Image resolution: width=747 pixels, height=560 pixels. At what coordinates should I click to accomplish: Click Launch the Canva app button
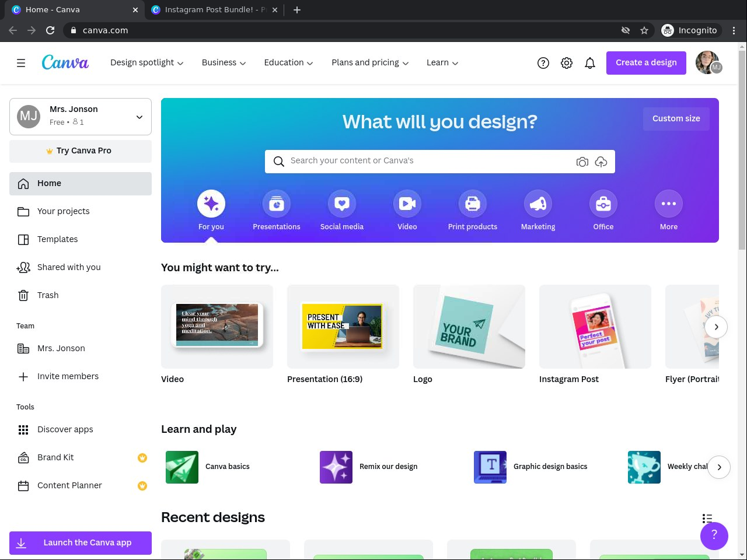click(81, 543)
